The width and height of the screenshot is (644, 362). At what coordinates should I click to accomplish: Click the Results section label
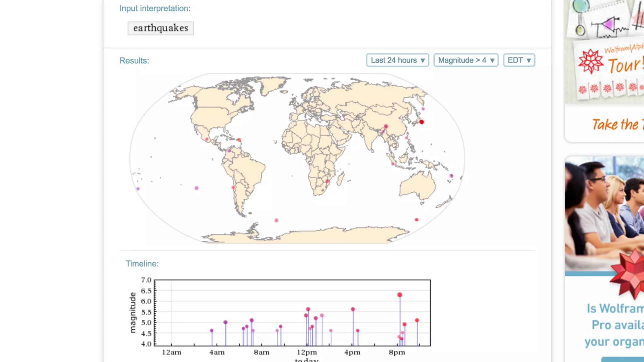click(134, 61)
